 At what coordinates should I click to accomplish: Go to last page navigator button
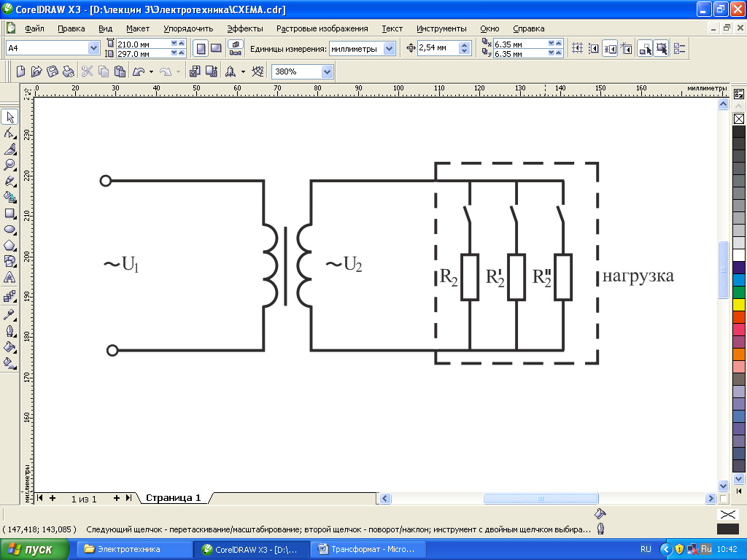click(x=128, y=498)
